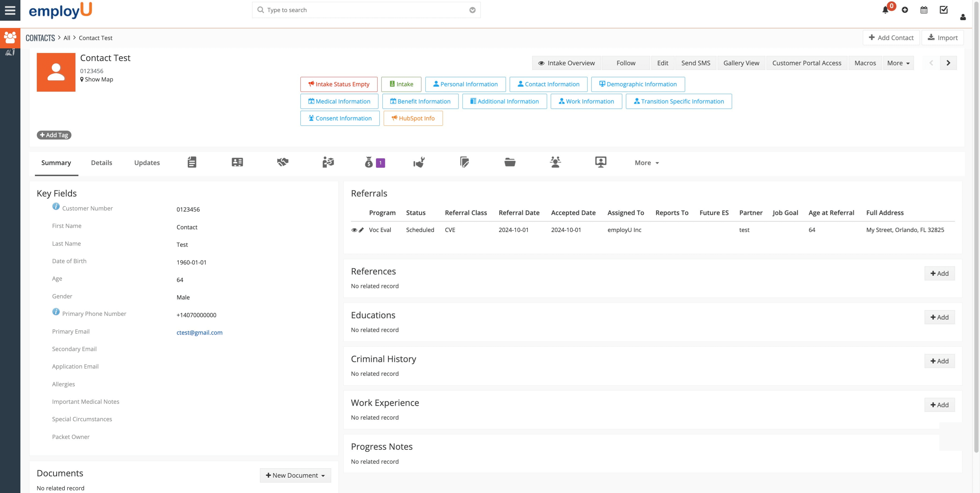The image size is (980, 493).
Task: Click the ctest@gmail.com email link
Action: tap(199, 332)
